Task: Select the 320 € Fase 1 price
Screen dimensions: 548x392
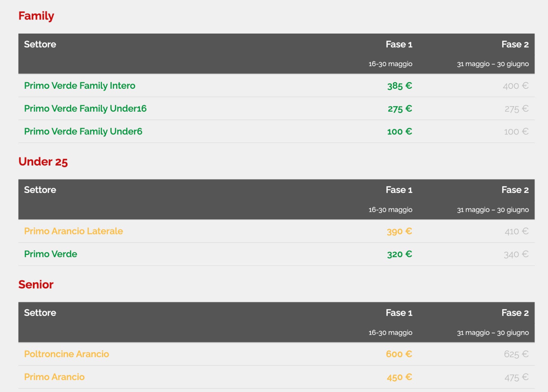Action: (399, 254)
